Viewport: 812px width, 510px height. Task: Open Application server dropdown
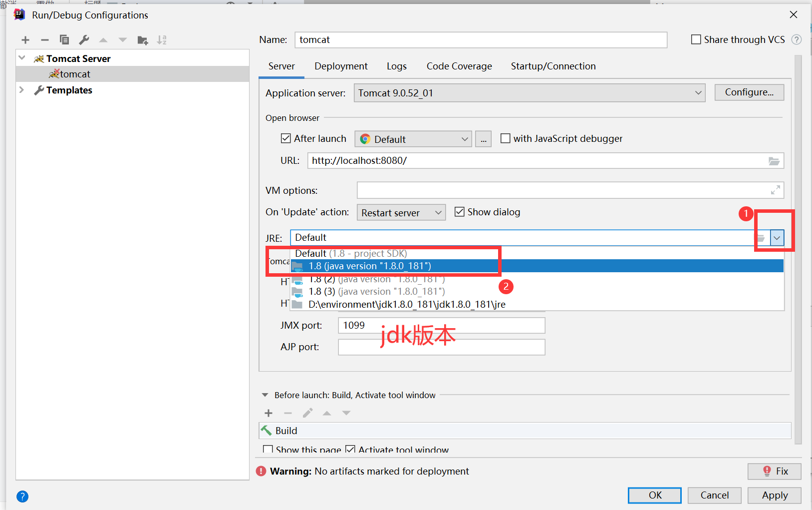tap(530, 93)
